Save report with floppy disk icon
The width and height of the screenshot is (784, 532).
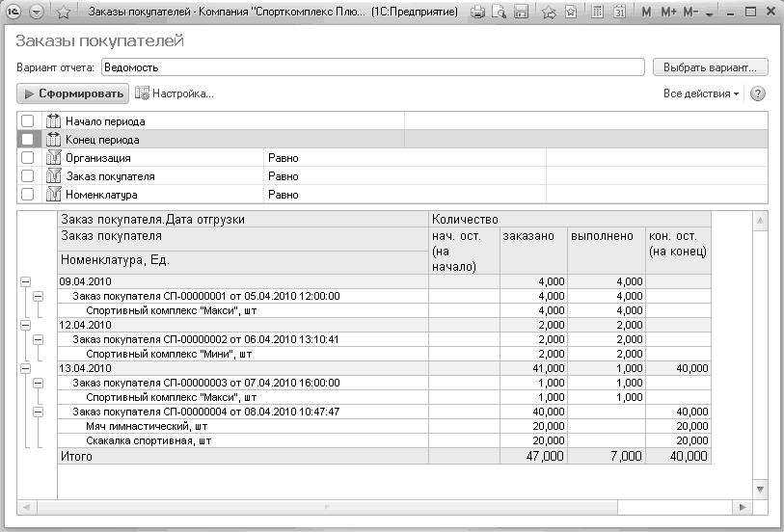coord(521,12)
